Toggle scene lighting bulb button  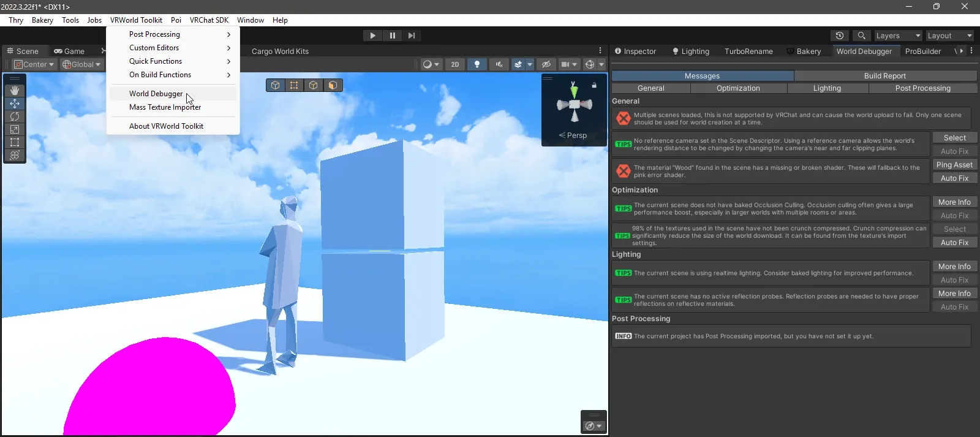(x=477, y=64)
